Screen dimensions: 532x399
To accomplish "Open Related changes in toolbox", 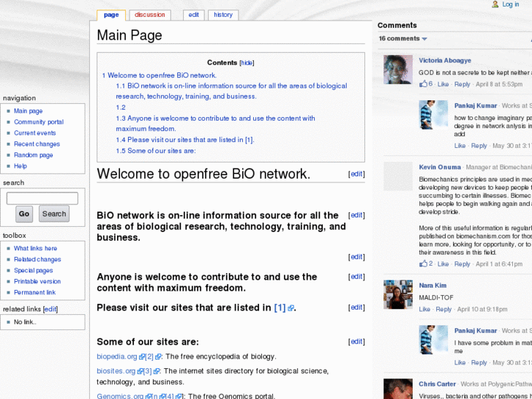I will (37, 259).
